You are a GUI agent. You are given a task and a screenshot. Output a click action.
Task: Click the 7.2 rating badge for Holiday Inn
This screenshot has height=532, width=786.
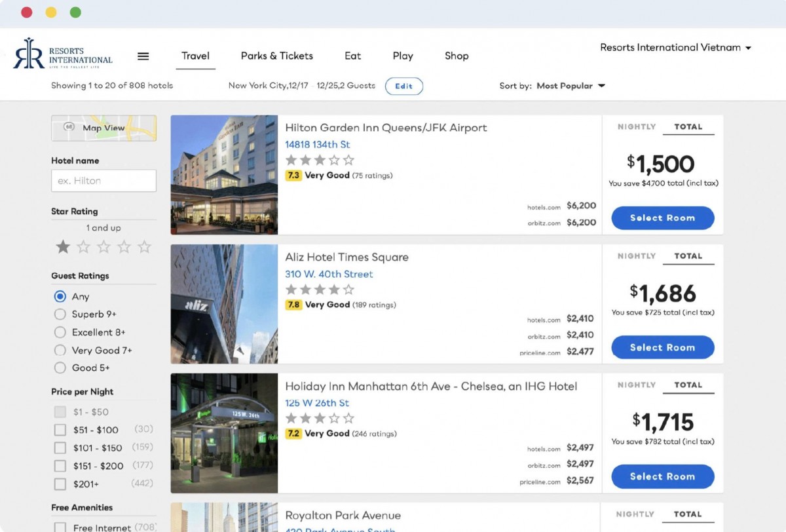293,434
